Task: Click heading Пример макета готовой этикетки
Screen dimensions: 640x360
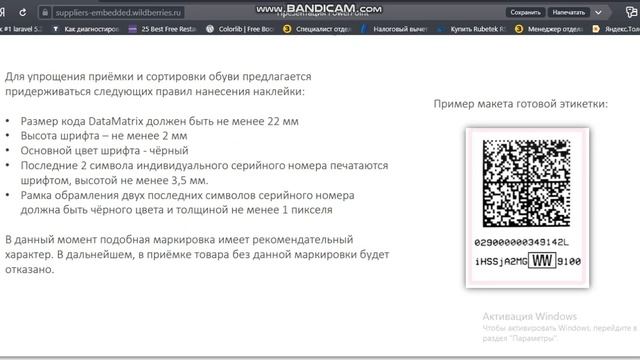Action: click(x=520, y=104)
